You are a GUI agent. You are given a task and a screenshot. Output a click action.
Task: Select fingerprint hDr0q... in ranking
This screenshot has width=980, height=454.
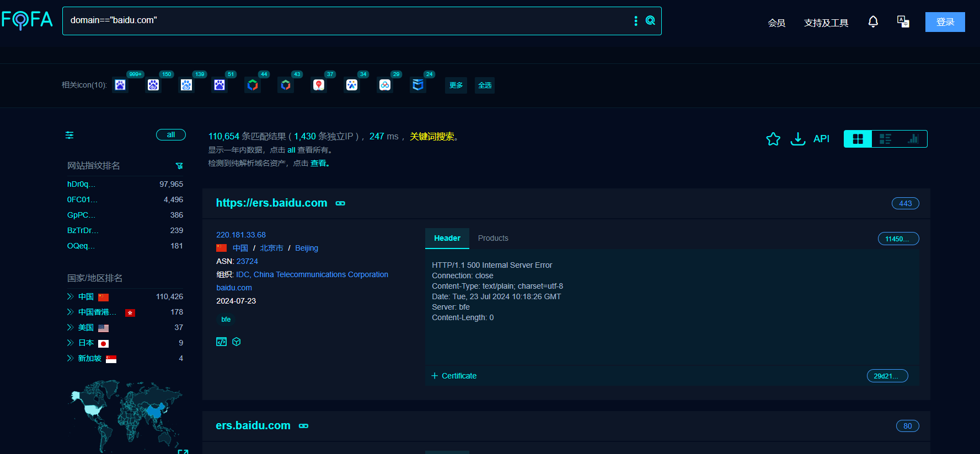81,184
